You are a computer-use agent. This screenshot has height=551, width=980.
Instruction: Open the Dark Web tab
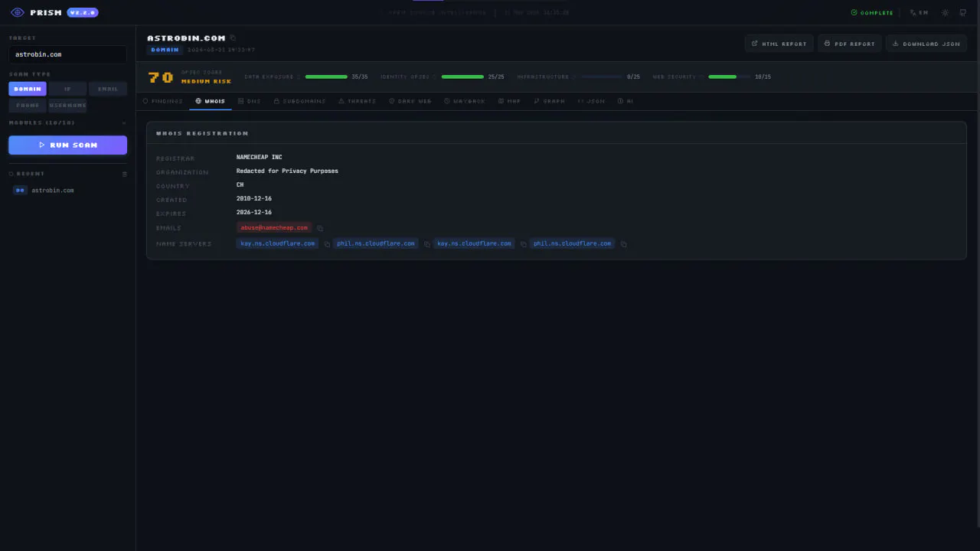point(410,101)
